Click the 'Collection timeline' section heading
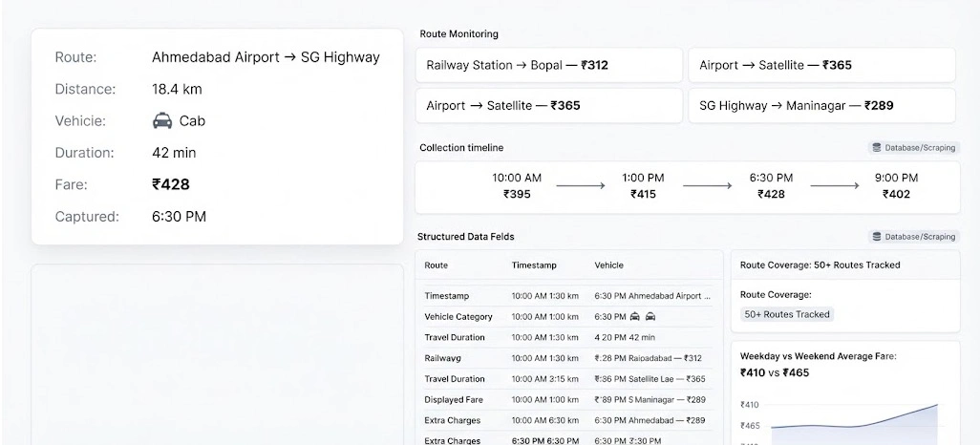Screen dimensions: 980x445 pos(461,147)
